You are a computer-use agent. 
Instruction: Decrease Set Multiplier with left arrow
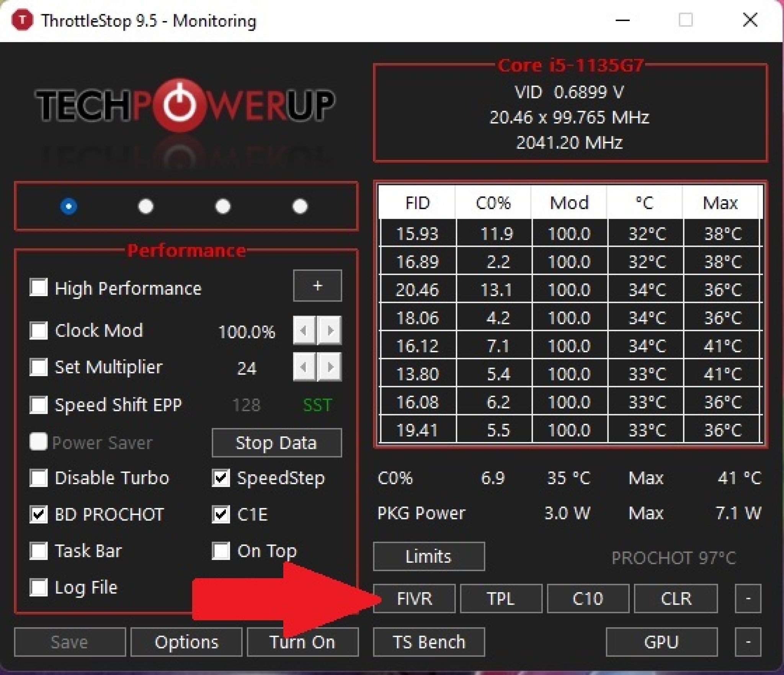pos(304,367)
